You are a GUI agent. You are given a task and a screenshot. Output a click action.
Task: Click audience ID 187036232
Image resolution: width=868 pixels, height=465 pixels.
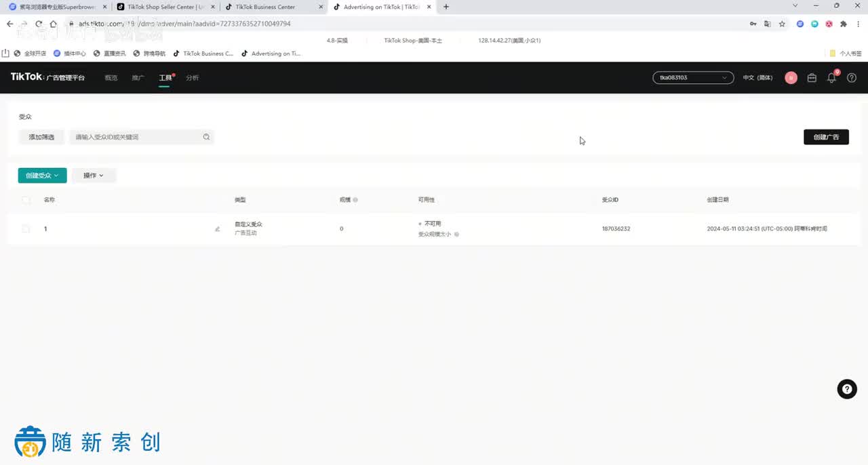(616, 229)
